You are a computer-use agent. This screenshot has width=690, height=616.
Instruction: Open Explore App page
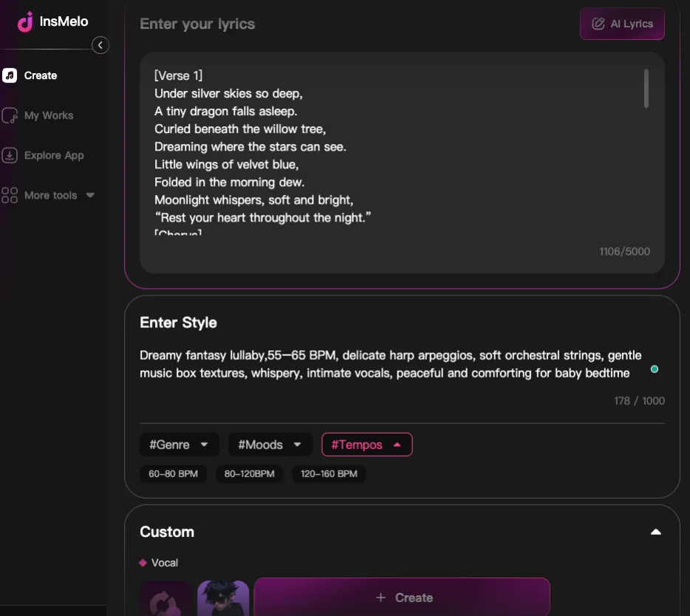54,155
